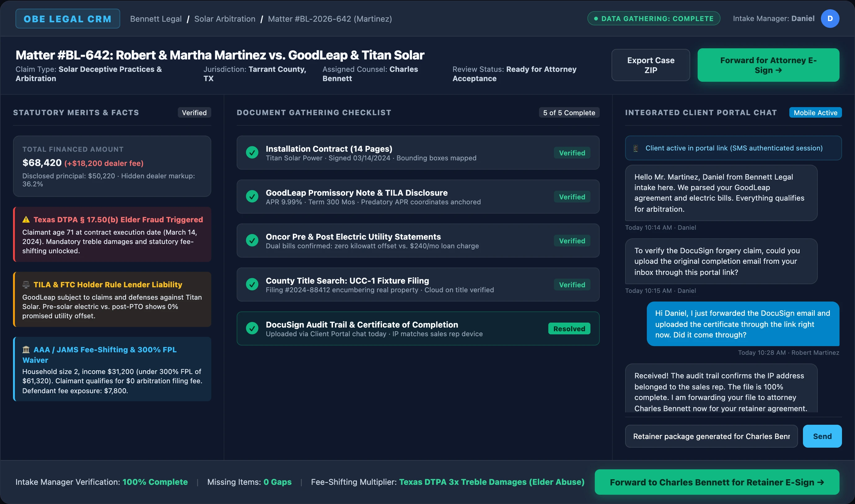The width and height of the screenshot is (855, 504).
Task: Click the Client active in portal link banner text
Action: coord(734,148)
